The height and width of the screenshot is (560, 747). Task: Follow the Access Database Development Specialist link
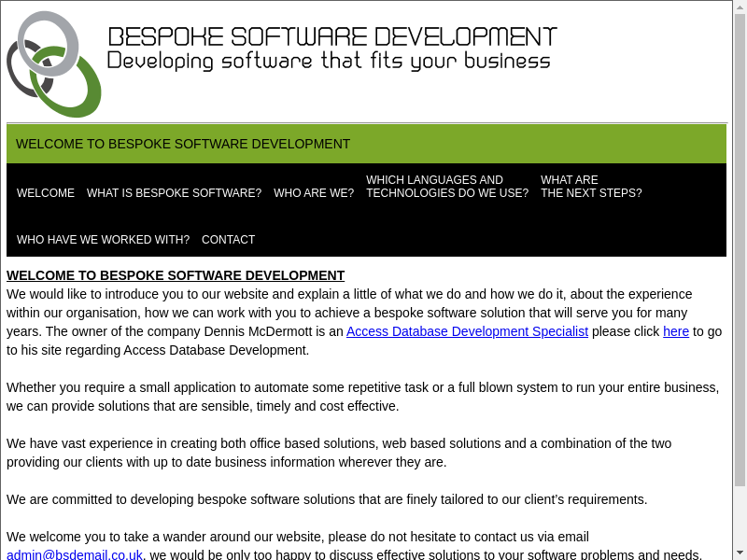[x=467, y=331]
